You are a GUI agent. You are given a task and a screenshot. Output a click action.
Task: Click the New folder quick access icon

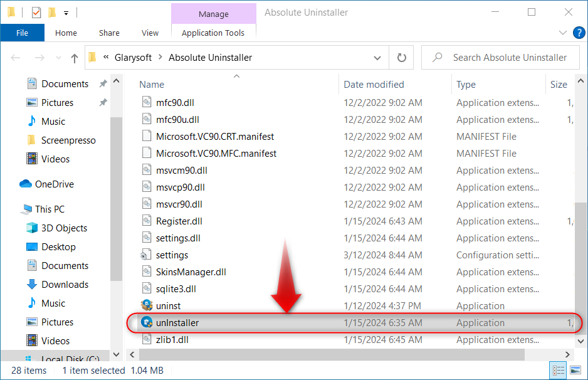[x=52, y=13]
